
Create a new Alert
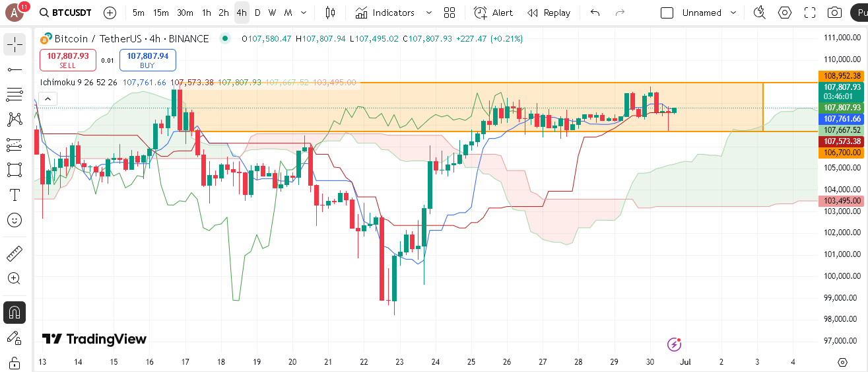click(x=493, y=13)
